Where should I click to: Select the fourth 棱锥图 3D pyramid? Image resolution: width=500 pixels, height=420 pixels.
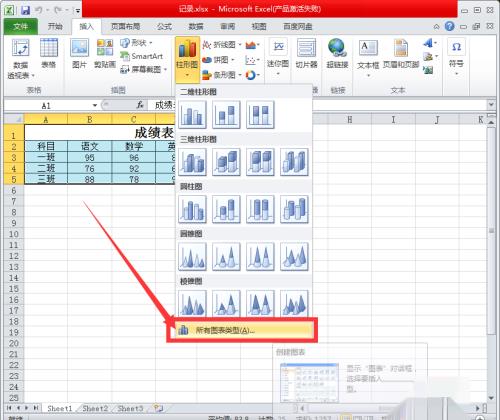pyautogui.click(x=294, y=303)
